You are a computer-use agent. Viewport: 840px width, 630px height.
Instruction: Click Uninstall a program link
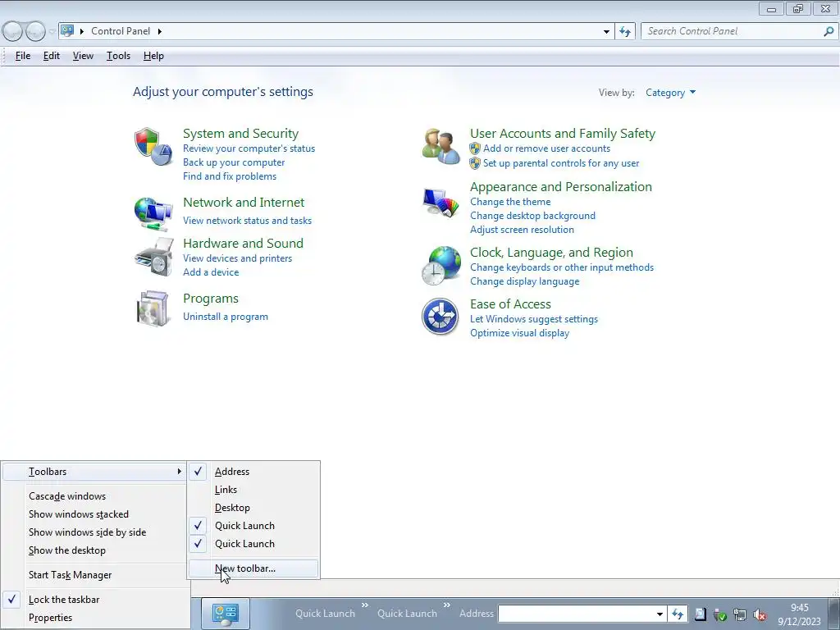point(225,317)
